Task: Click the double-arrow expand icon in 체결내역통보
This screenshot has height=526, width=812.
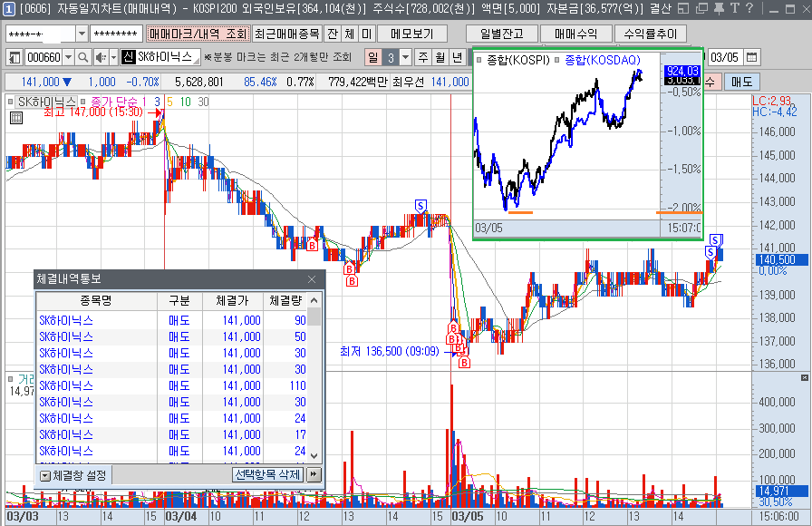Action: coord(314,474)
